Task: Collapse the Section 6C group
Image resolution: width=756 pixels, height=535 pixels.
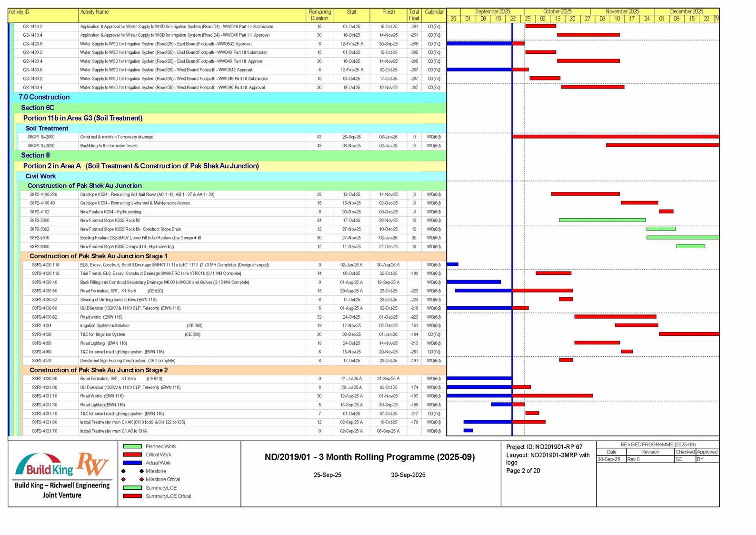Action: click(x=38, y=108)
